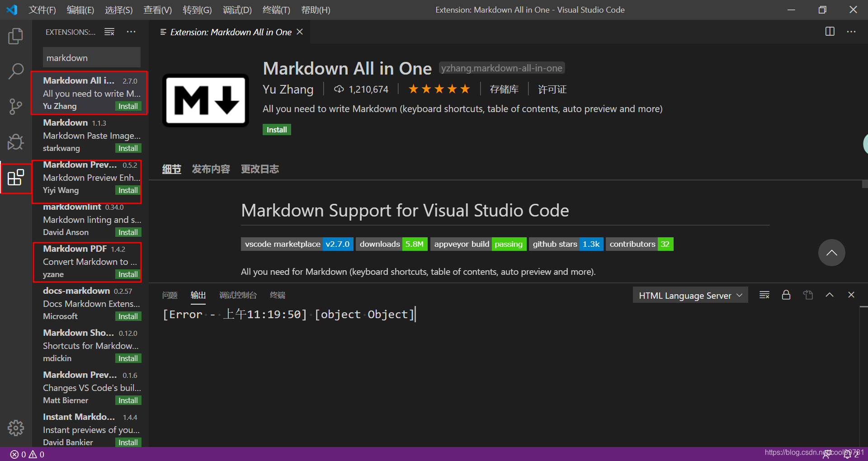Screen dimensions: 868x461
Task: Install markdownlint by David Anson
Action: pyautogui.click(x=128, y=232)
